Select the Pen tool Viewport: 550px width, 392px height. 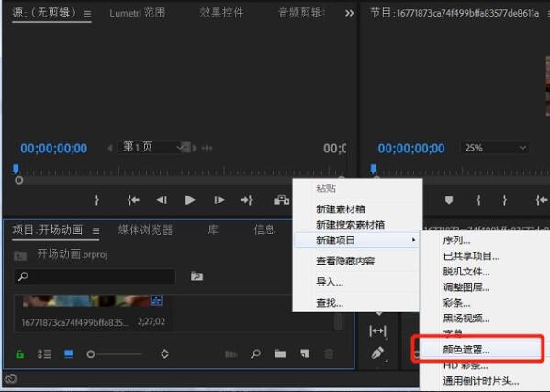[378, 353]
